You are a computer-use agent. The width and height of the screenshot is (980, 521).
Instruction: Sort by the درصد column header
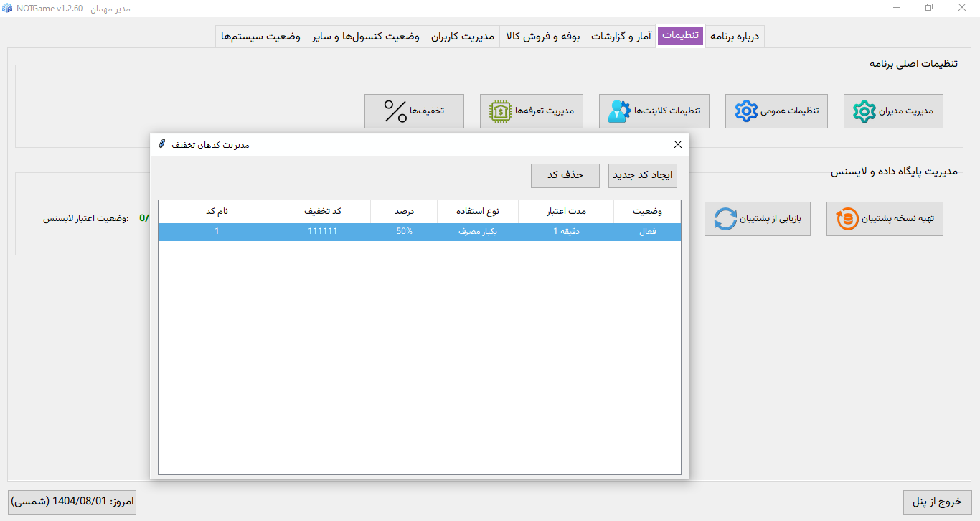pyautogui.click(x=404, y=212)
